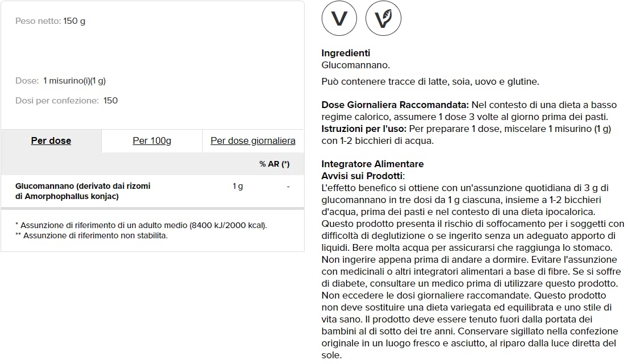This screenshot has width=628, height=364.
Task: Click the Ingredienti heading
Action: pos(346,53)
